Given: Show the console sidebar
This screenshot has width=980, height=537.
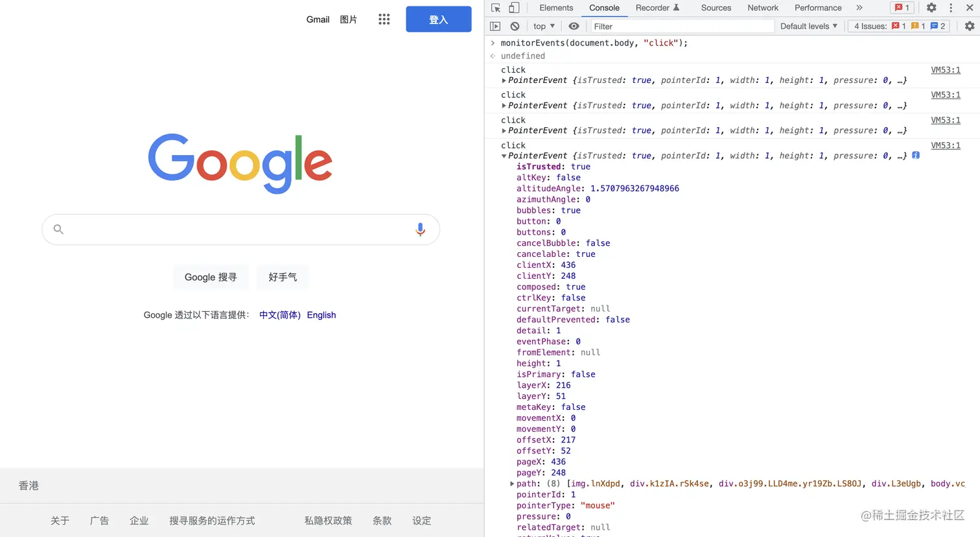Looking at the screenshot, I should (x=495, y=26).
